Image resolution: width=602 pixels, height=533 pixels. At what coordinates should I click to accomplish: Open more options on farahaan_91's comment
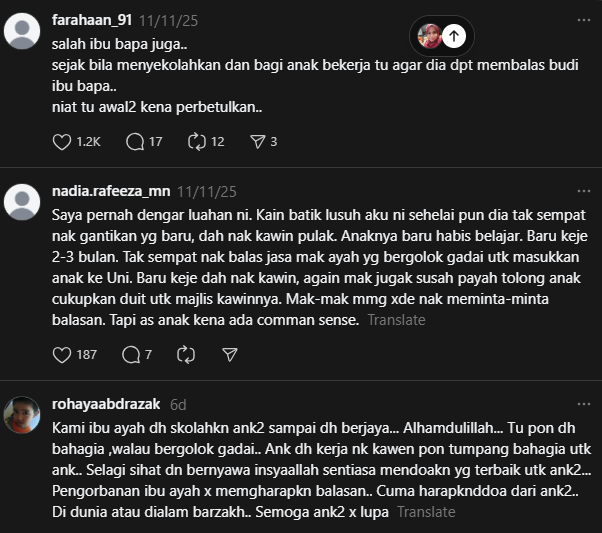(x=584, y=20)
